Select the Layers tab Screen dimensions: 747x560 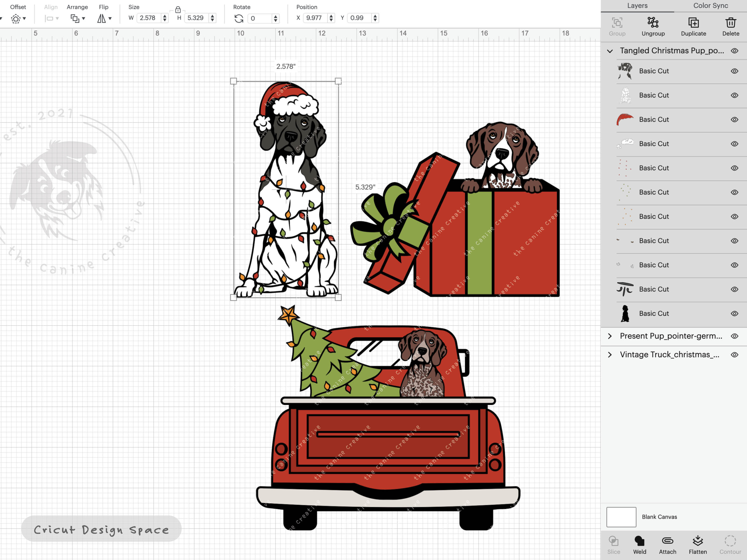tap(637, 5)
